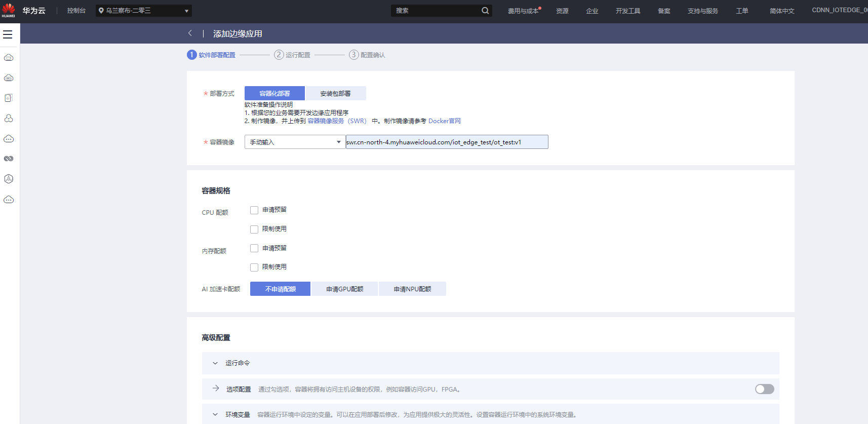The height and width of the screenshot is (424, 868).
Task: Check CPU 配额 申请预留 checkbox
Action: (254, 210)
